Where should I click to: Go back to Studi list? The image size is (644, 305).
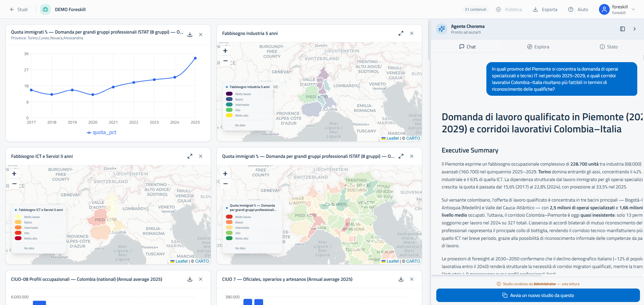tap(19, 9)
